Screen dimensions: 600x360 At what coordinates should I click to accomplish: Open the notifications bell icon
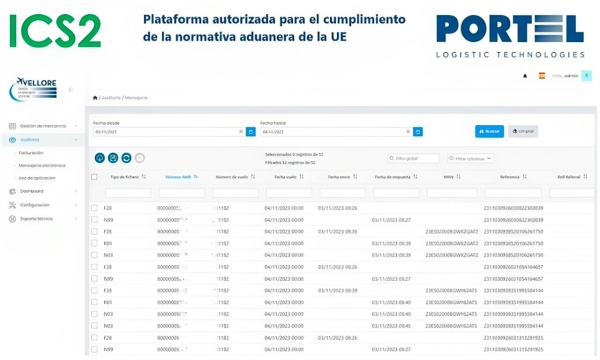525,76
